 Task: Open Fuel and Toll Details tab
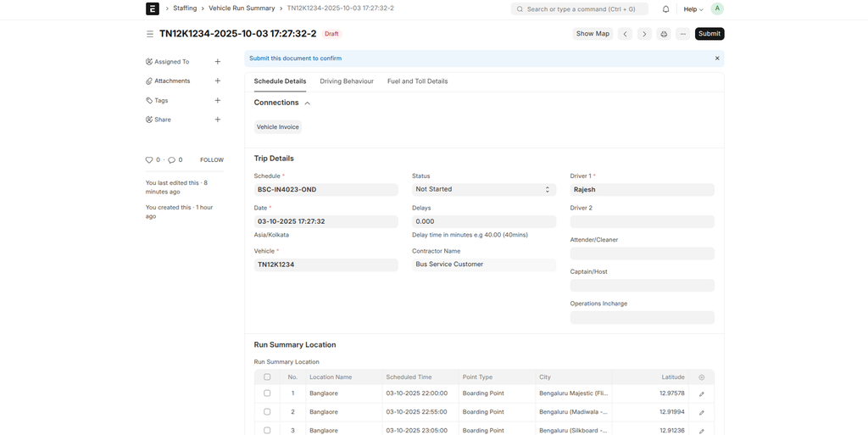(417, 81)
